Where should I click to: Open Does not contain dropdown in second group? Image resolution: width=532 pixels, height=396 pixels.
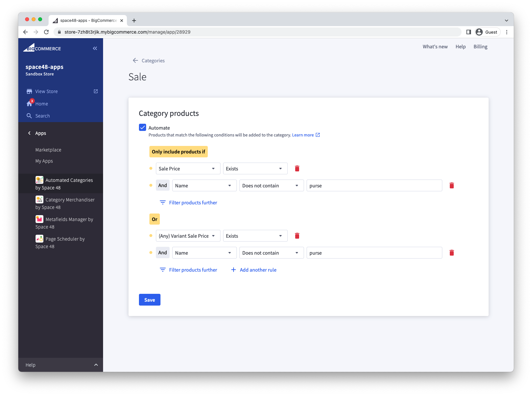pyautogui.click(x=272, y=253)
